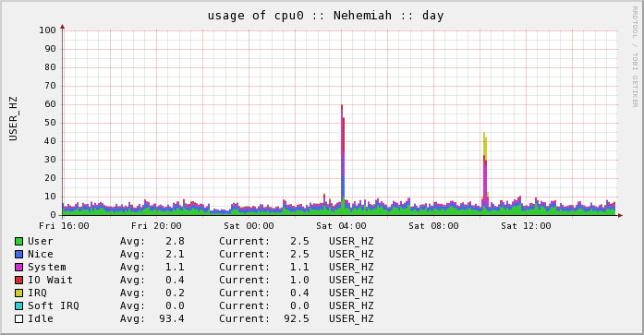Click the Fri 20:00 time axis label

pos(156,226)
